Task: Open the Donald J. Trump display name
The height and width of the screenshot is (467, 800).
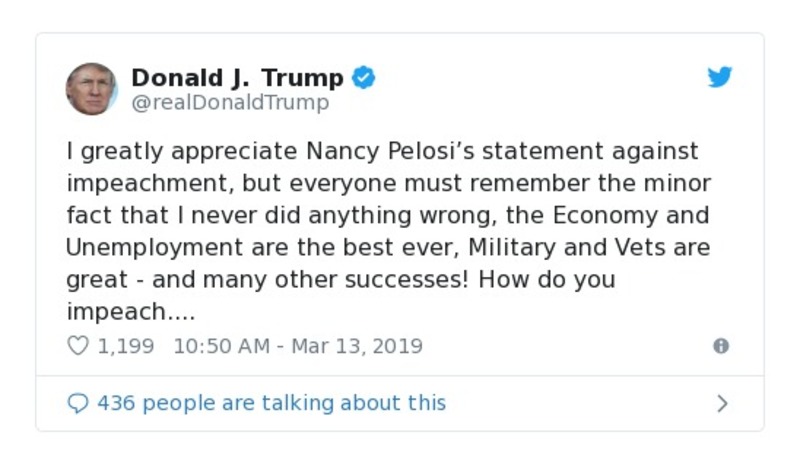Action: click(x=237, y=78)
